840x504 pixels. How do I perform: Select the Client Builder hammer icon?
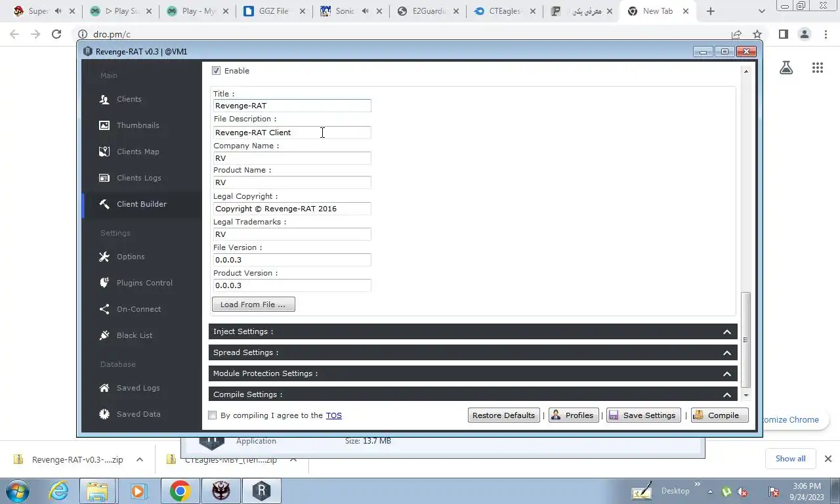tap(104, 204)
